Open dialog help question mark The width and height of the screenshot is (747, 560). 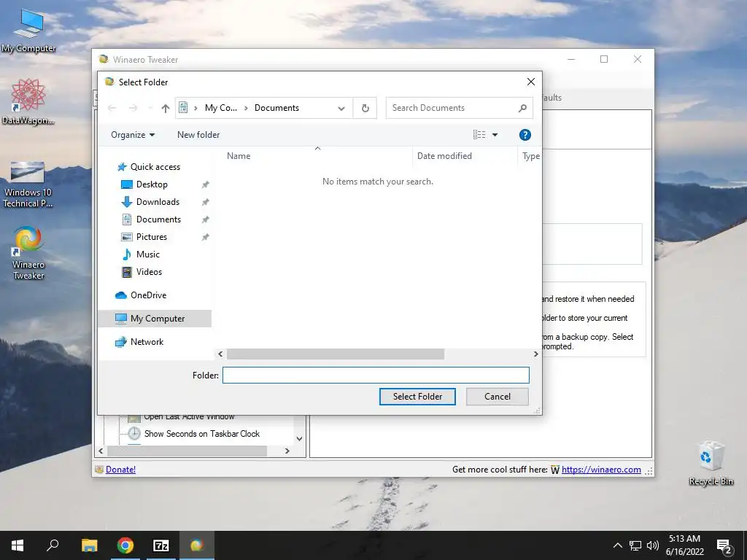525,135
